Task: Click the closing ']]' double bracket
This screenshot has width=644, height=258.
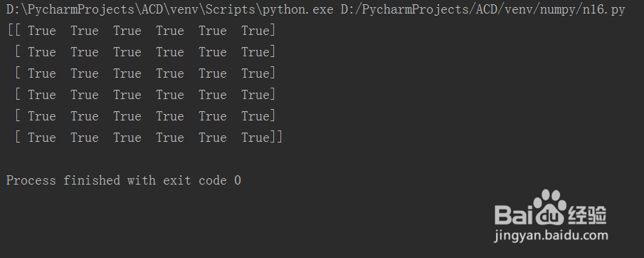Action: [x=276, y=138]
